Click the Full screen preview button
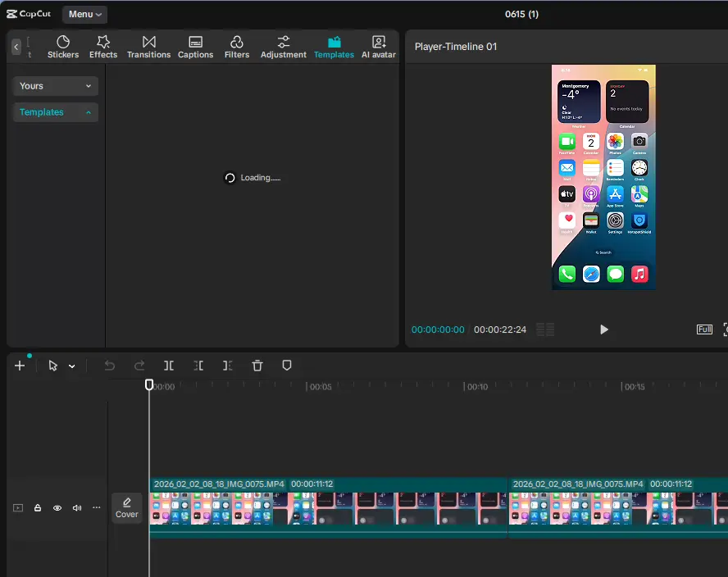The width and height of the screenshot is (728, 577). click(x=704, y=329)
